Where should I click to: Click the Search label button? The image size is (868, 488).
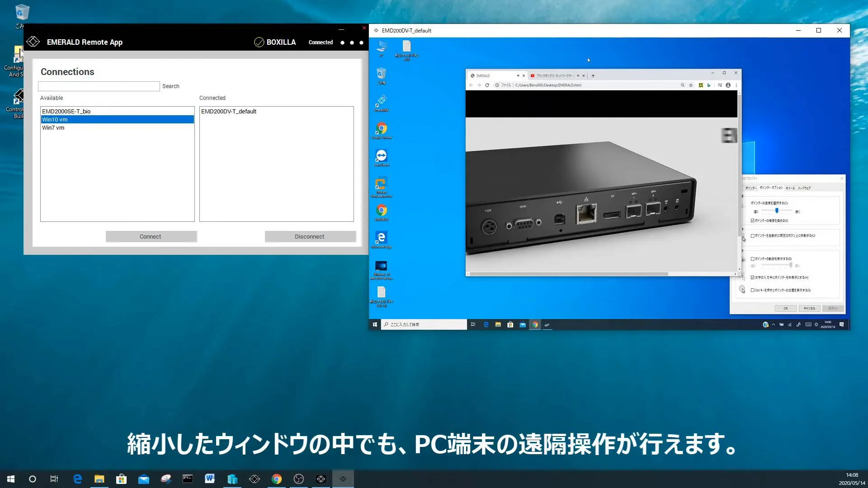pyautogui.click(x=171, y=86)
